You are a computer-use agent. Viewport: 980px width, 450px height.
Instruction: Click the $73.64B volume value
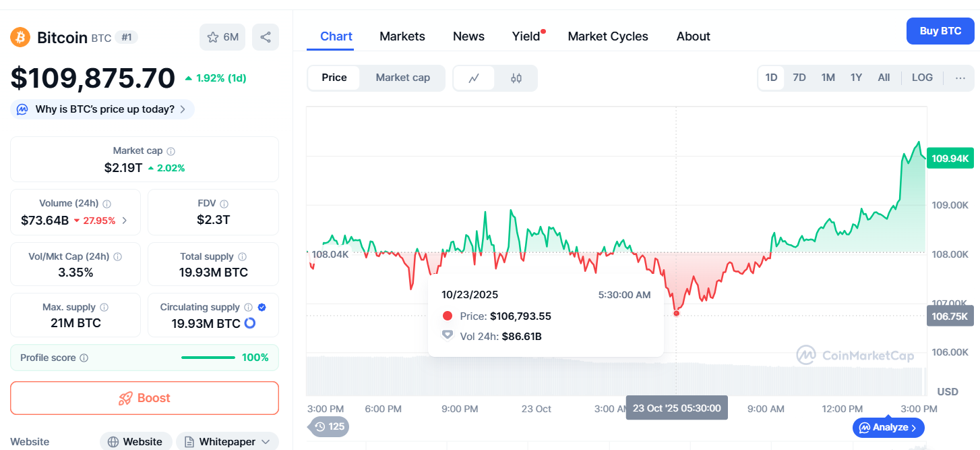pyautogui.click(x=44, y=220)
